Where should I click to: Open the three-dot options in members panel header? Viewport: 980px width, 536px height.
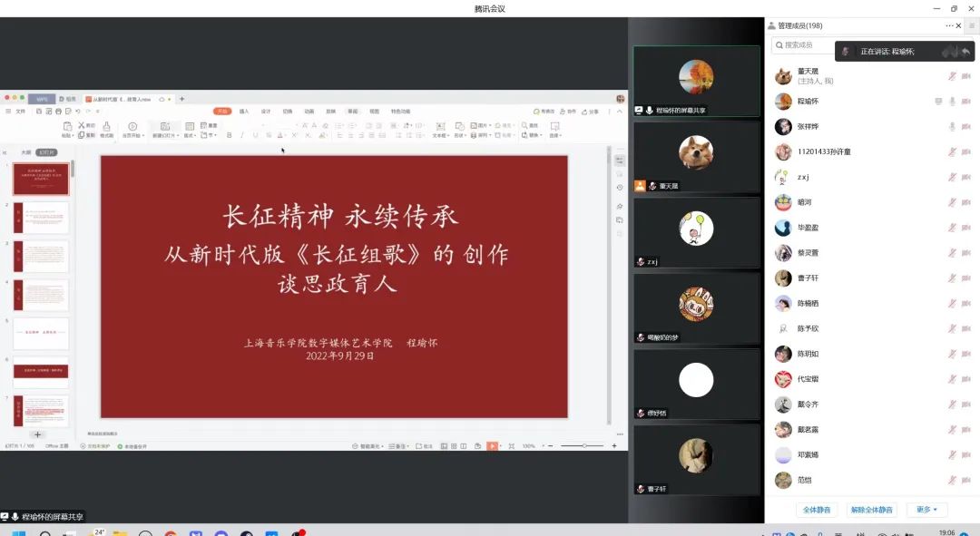(950, 25)
